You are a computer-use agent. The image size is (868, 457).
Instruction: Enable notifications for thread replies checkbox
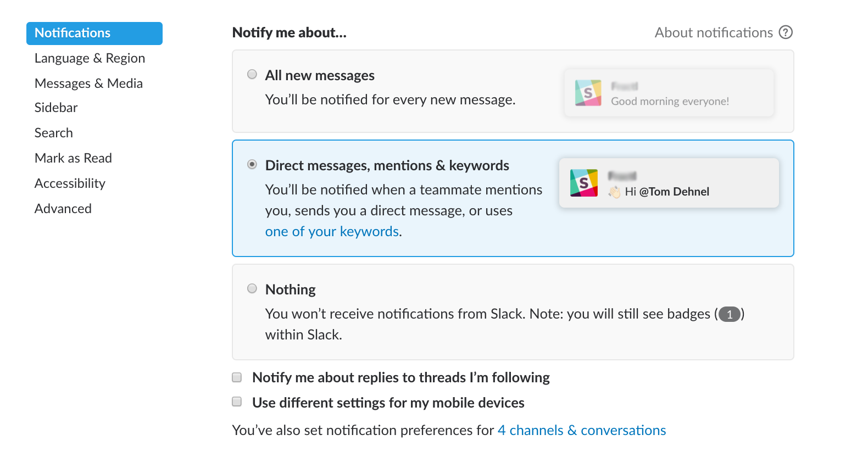point(237,377)
